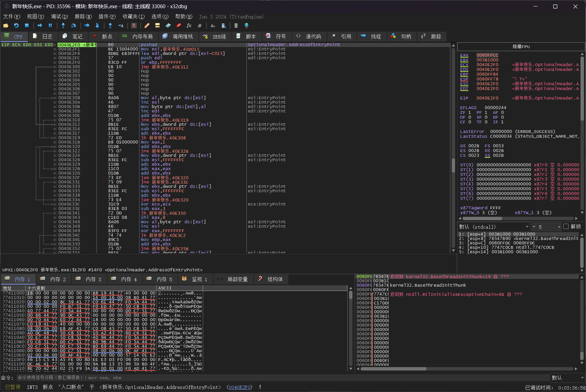The width and height of the screenshot is (586, 392).
Task: Switch to the 内存 2 dump tab
Action: click(54, 279)
